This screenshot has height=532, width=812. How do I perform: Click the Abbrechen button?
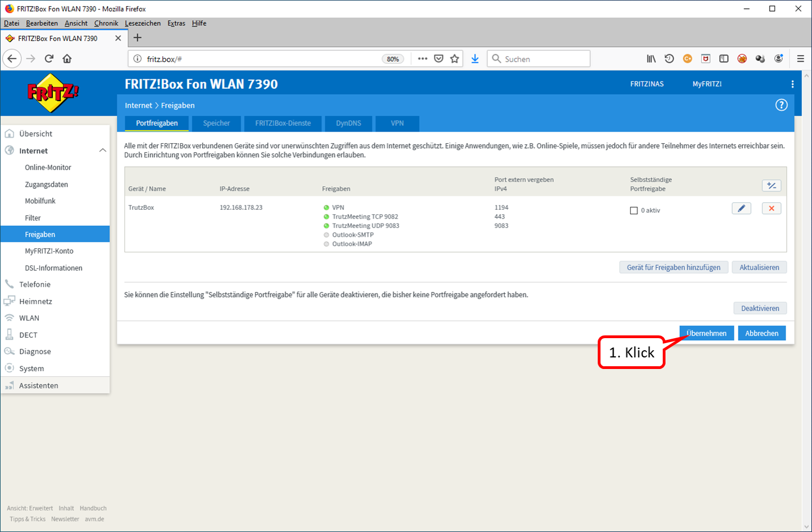point(762,333)
